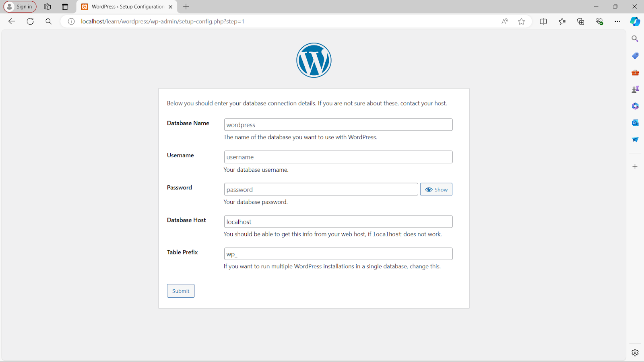Viewport: 644px width, 362px height.
Task: Restore down the browser window
Action: coord(615,6)
